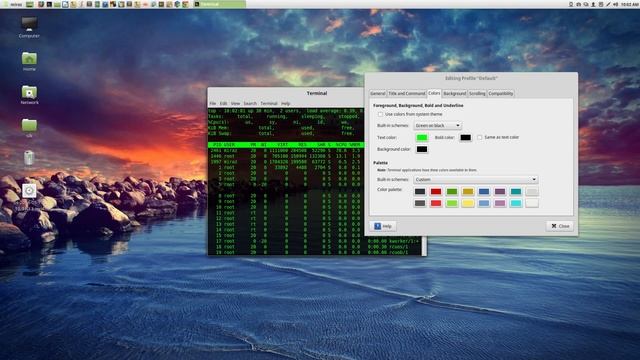Click the clock showing 10:02 AM

[x=630, y=4]
